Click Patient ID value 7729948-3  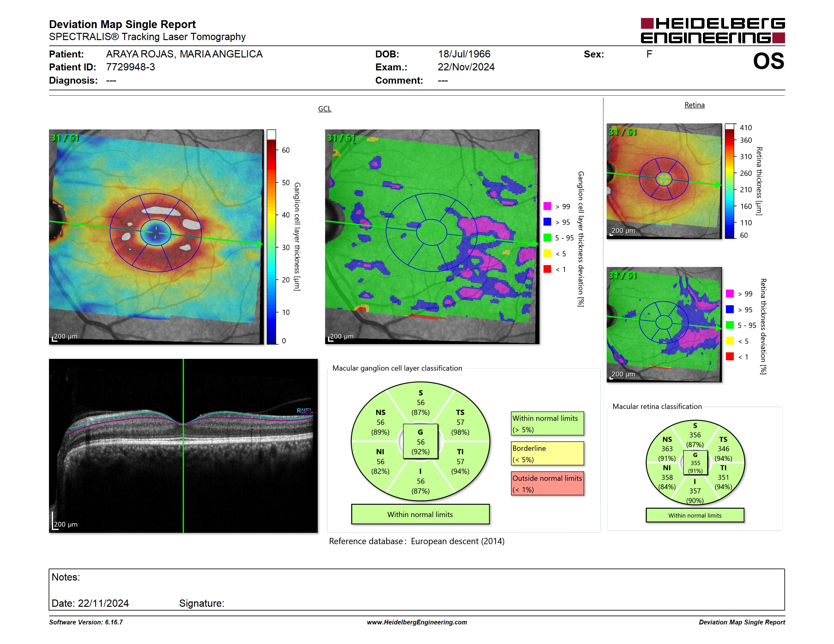coord(130,67)
